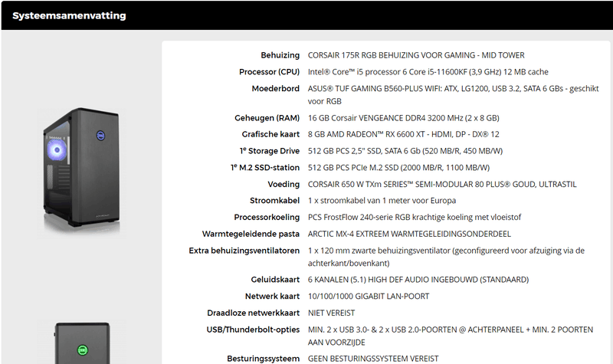
Task: Click the 6 KANALEN (5.1) HIGH DEF AUDIO value
Action: pyautogui.click(x=418, y=280)
